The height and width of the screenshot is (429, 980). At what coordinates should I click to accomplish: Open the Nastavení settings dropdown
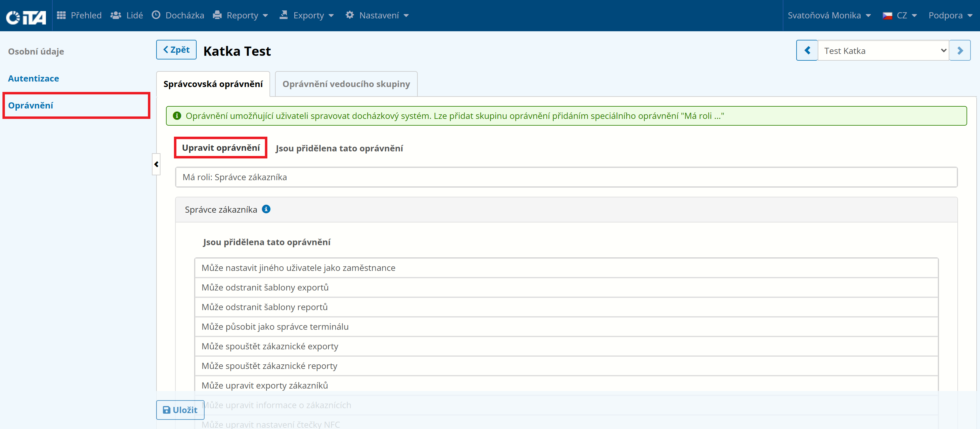coord(377,15)
